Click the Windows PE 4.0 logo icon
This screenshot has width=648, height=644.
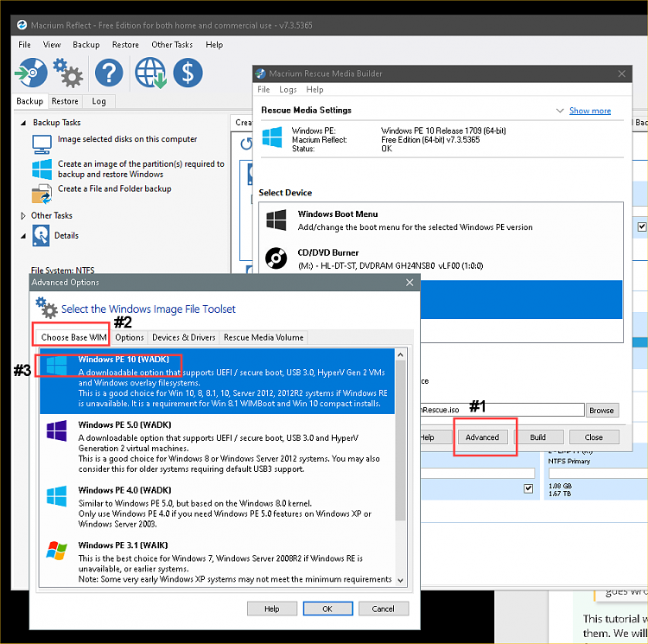(57, 496)
